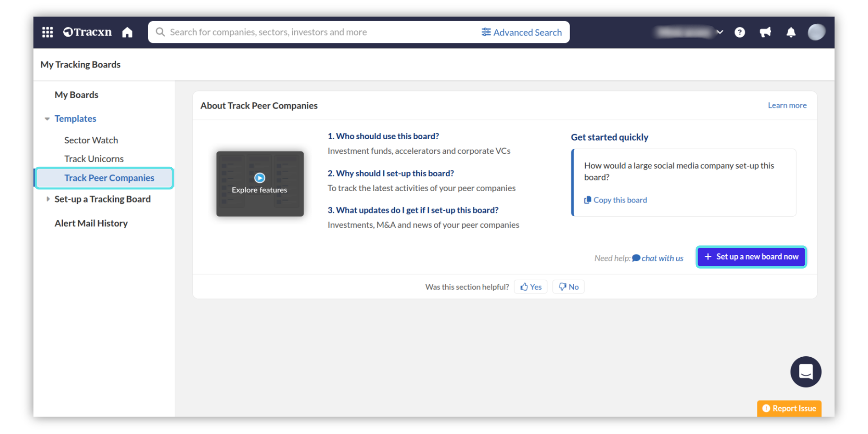Expand Set-up a Tracking Board

click(x=48, y=199)
